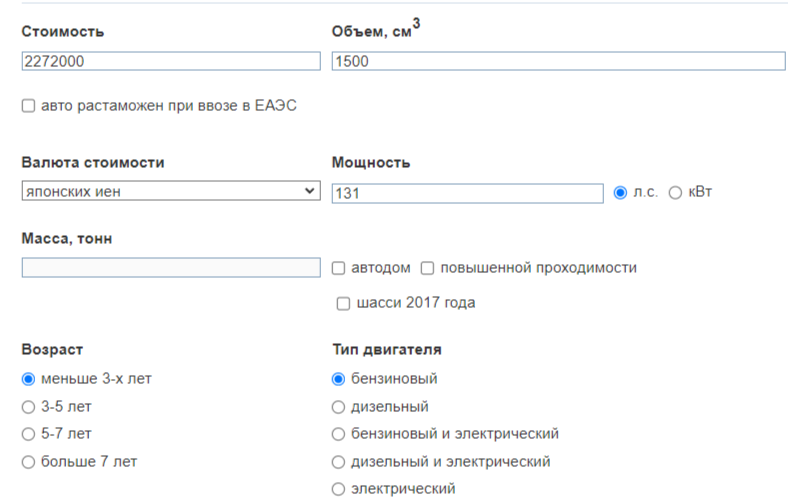Tick the авто растаможен при ввозе в ЕАЭС checkbox
788x498 pixels.
(x=29, y=106)
